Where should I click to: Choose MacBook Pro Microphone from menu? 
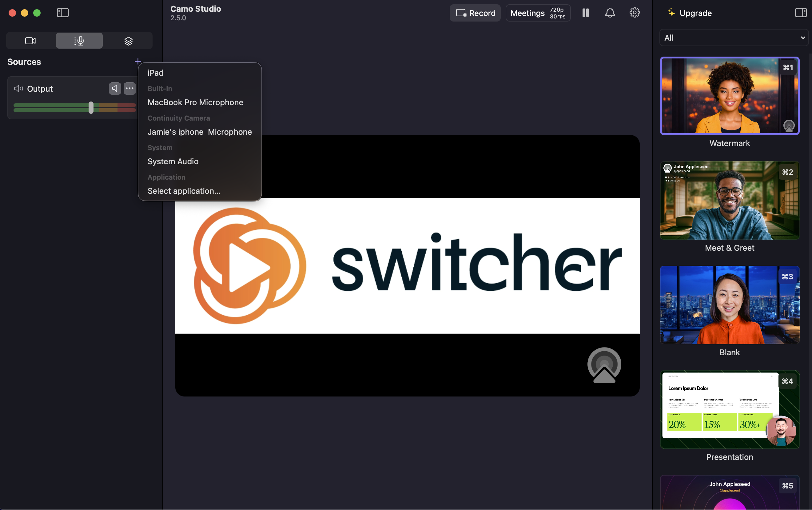coord(195,102)
